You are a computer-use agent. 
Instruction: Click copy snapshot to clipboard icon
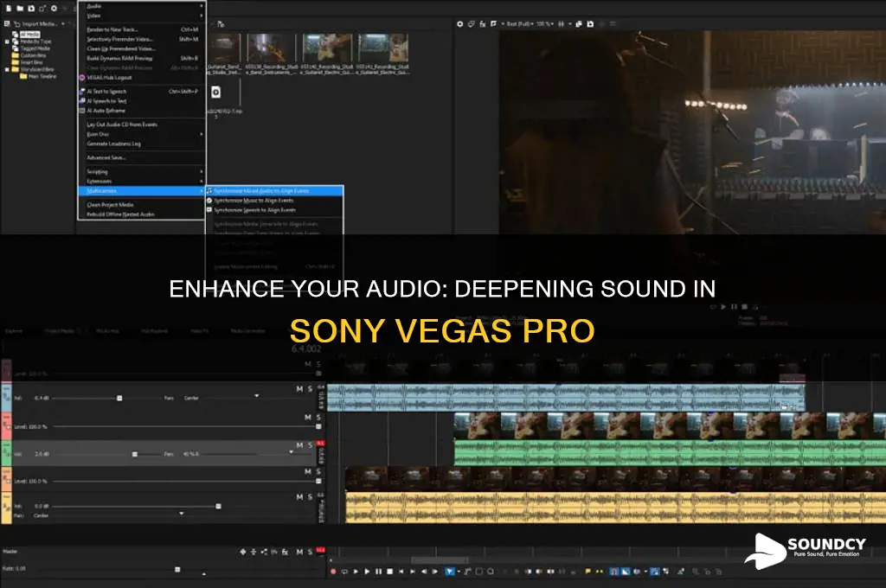tap(579, 24)
